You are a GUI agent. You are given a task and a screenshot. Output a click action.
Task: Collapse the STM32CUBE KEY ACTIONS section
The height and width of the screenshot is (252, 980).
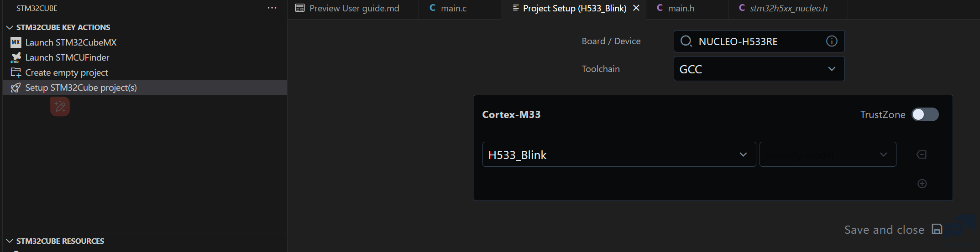coord(10,27)
